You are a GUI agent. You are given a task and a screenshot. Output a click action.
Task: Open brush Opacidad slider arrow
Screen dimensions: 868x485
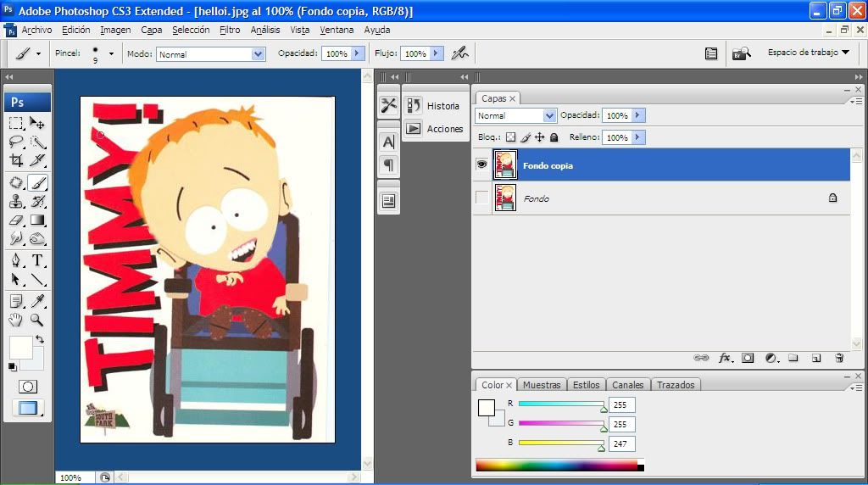(357, 53)
